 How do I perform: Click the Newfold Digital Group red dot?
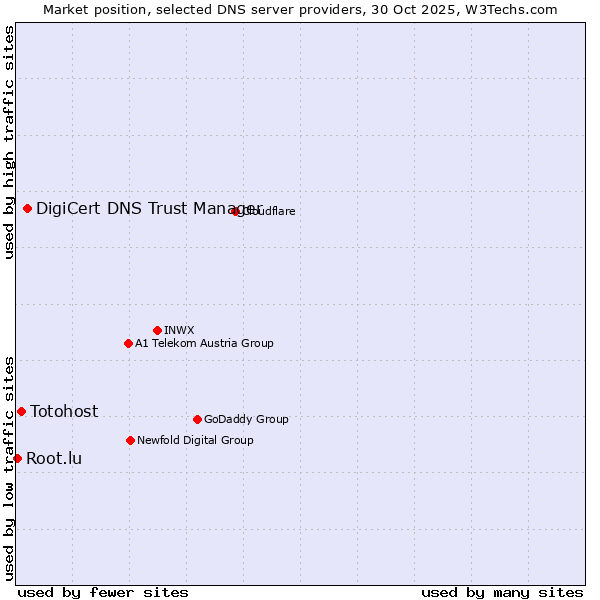click(x=131, y=440)
